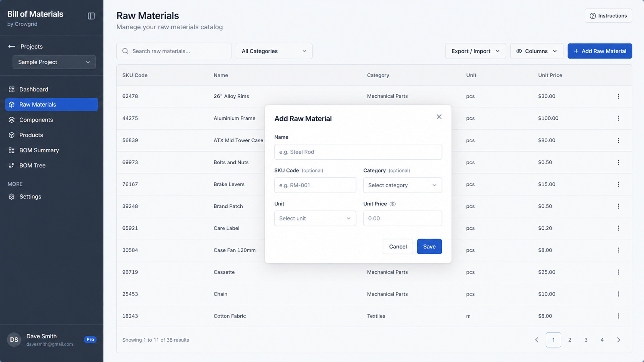Open row menu for Chain
This screenshot has width=644, height=362.
tap(619, 294)
